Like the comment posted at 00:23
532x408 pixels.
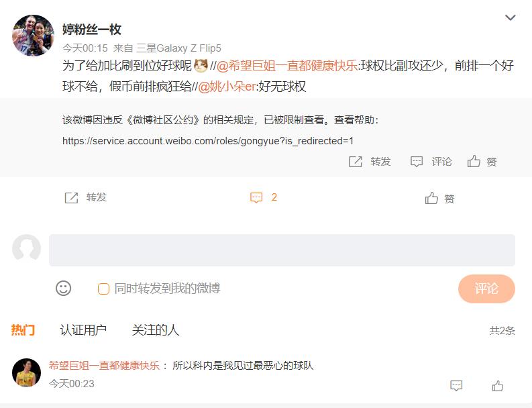point(497,386)
